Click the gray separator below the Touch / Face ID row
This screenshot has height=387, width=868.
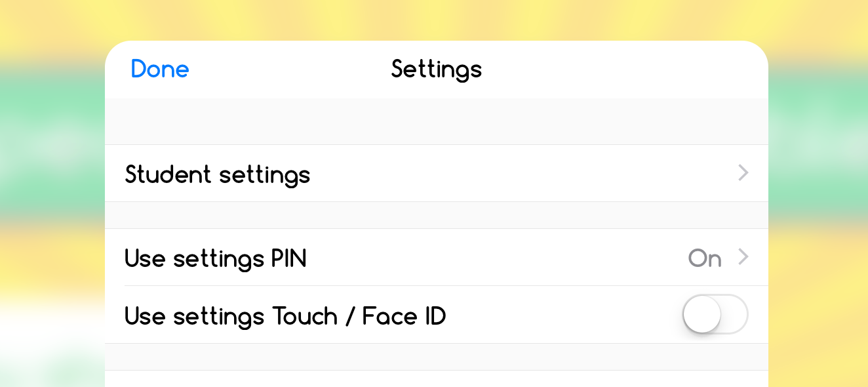coord(437,357)
